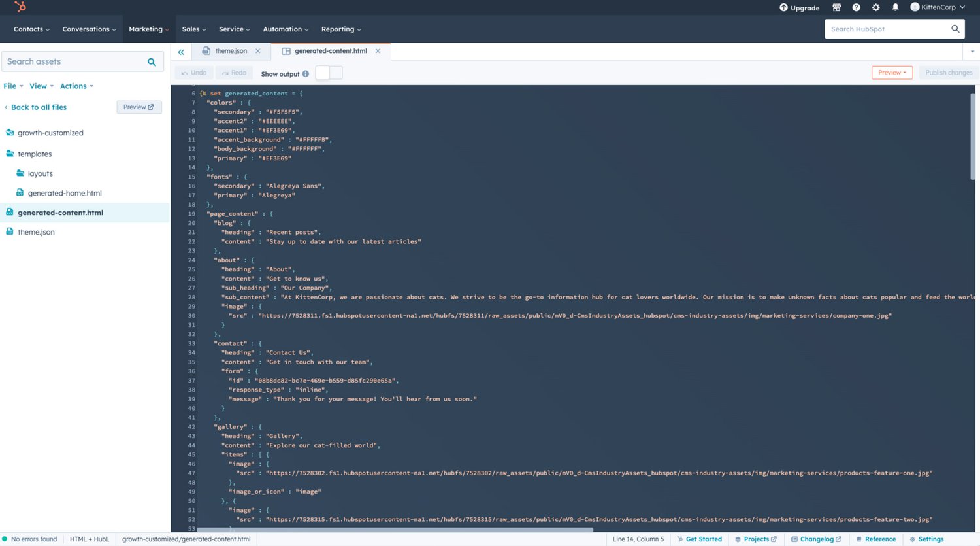Open the Automation menu
Screen dimensions: 980x546
tap(286, 29)
